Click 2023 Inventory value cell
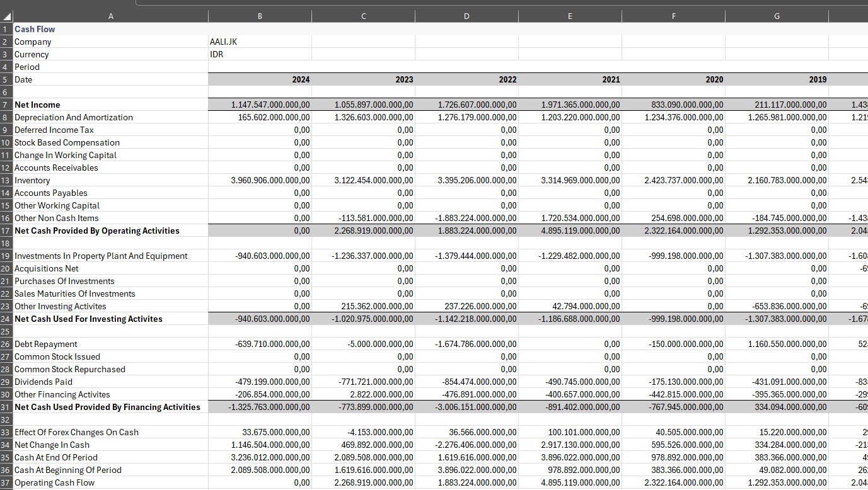This screenshot has height=490, width=868. (x=363, y=180)
